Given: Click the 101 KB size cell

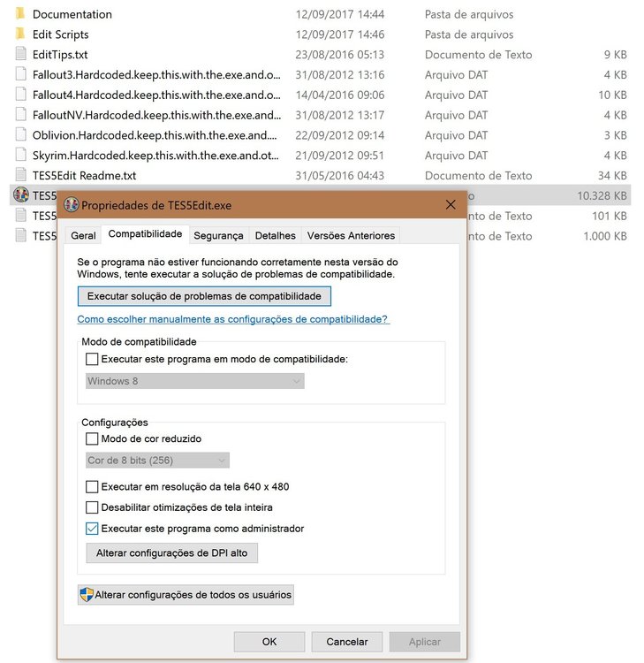Looking at the screenshot, I should pyautogui.click(x=610, y=216).
